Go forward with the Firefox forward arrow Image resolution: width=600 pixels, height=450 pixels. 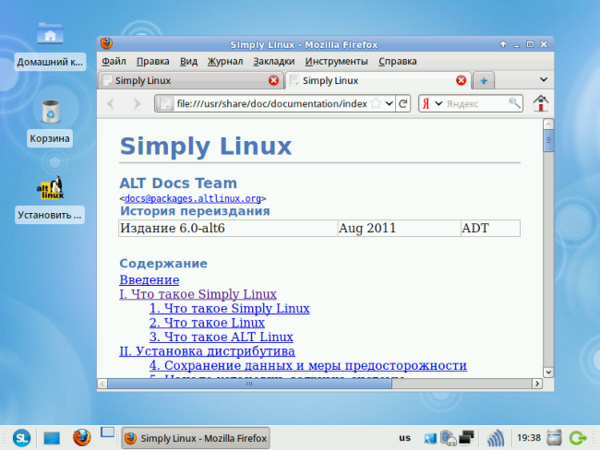click(136, 103)
